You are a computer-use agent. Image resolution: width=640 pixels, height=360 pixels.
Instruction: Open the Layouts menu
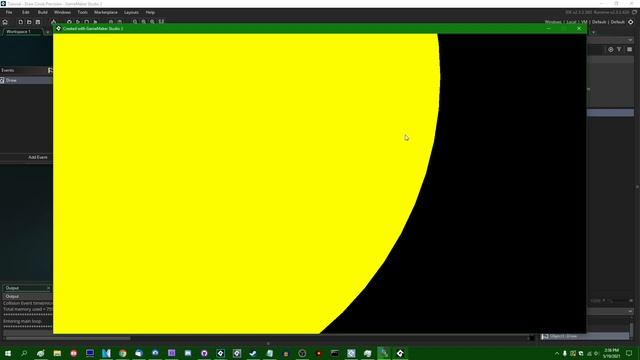131,12
